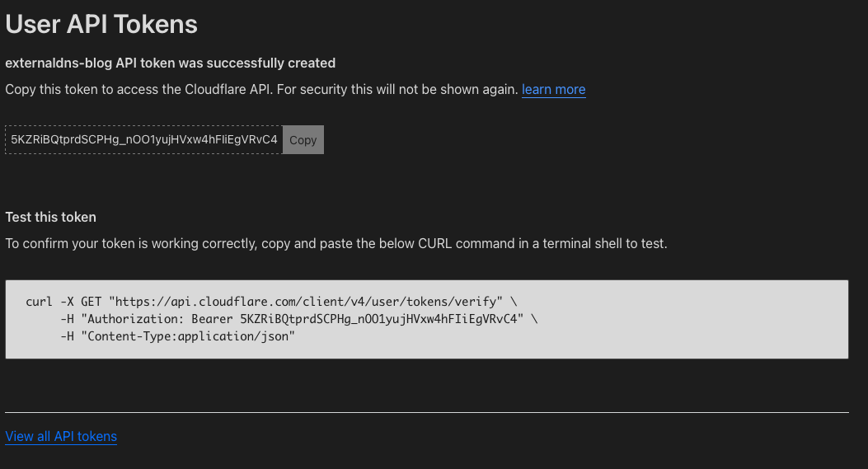
Task: Click the 'To confirm your token' instruction paragraph
Action: pyautogui.click(x=336, y=244)
